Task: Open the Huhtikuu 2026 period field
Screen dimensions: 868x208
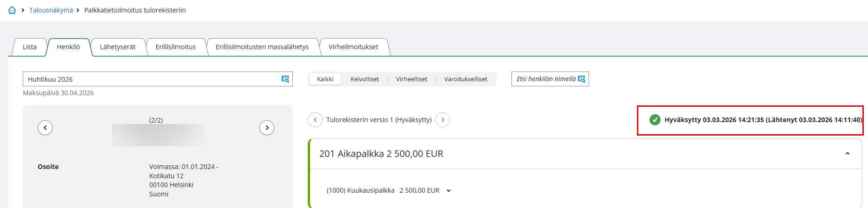Action: point(149,79)
